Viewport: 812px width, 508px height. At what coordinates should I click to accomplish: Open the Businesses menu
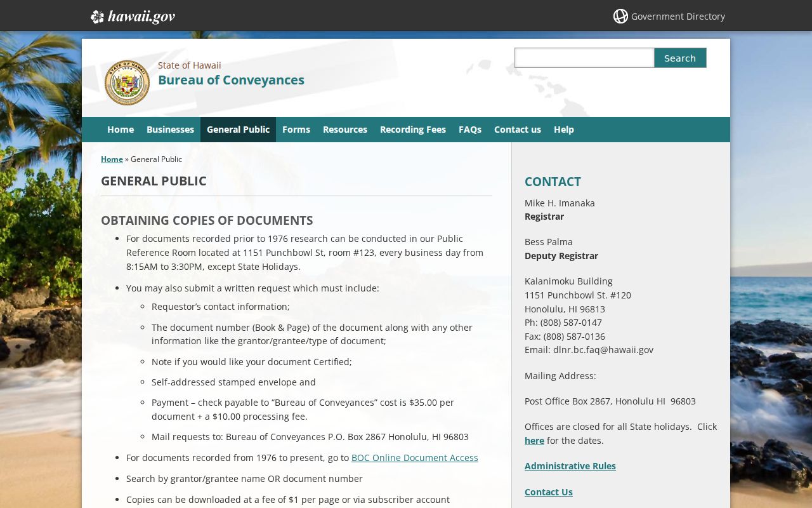coord(170,130)
